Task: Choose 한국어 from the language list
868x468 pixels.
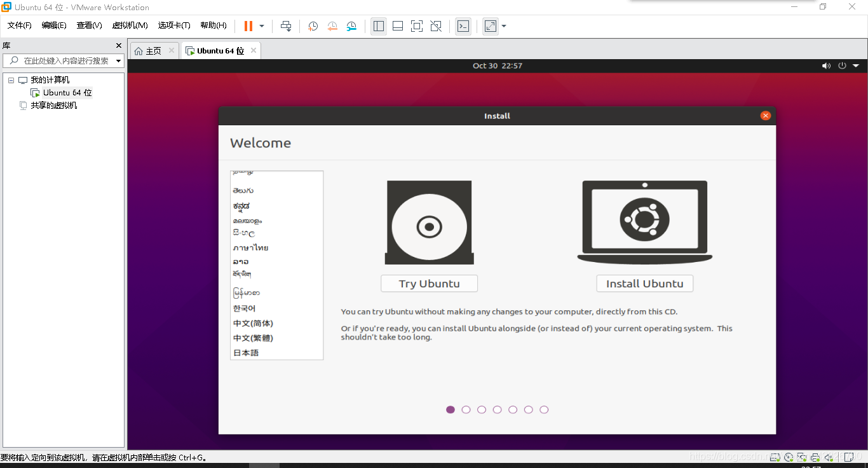Action: [244, 308]
